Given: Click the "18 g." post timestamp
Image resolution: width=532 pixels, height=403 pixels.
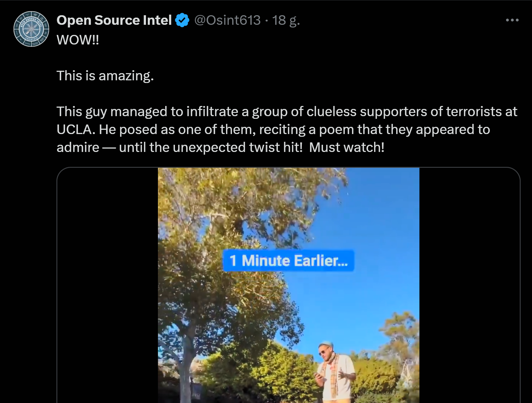Looking at the screenshot, I should coord(286,20).
